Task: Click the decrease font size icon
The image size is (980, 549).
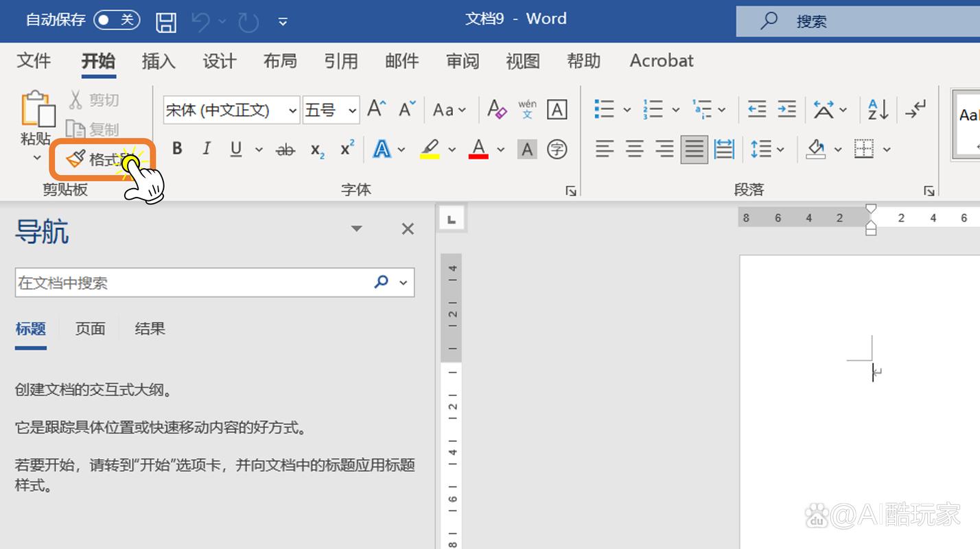Action: tap(408, 108)
